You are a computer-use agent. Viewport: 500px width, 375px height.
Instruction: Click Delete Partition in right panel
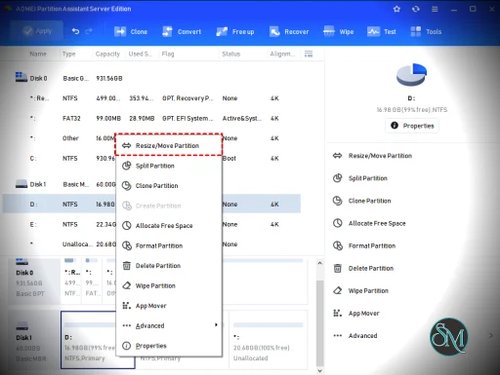pyautogui.click(x=363, y=268)
